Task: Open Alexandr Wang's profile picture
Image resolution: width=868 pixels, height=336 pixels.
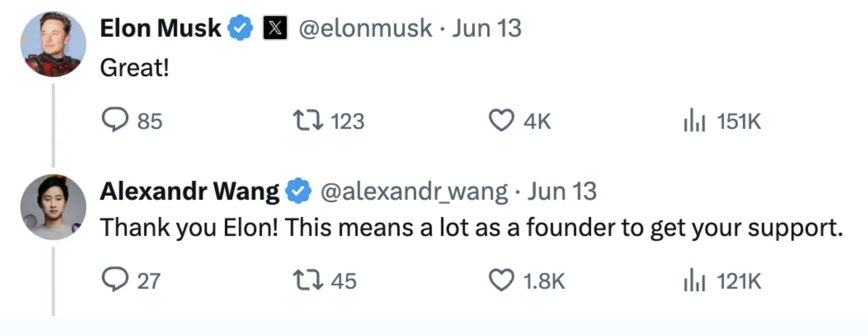Action: pos(53,207)
